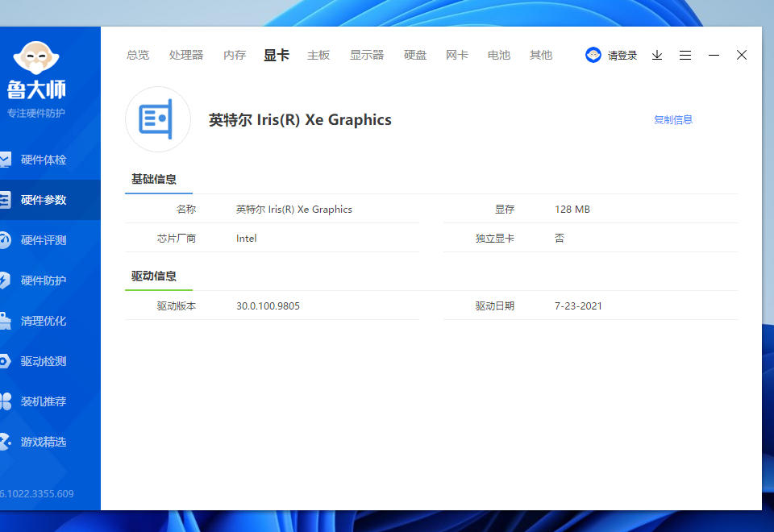774x532 pixels.
Task: Click the login avatar icon
Action: 593,55
